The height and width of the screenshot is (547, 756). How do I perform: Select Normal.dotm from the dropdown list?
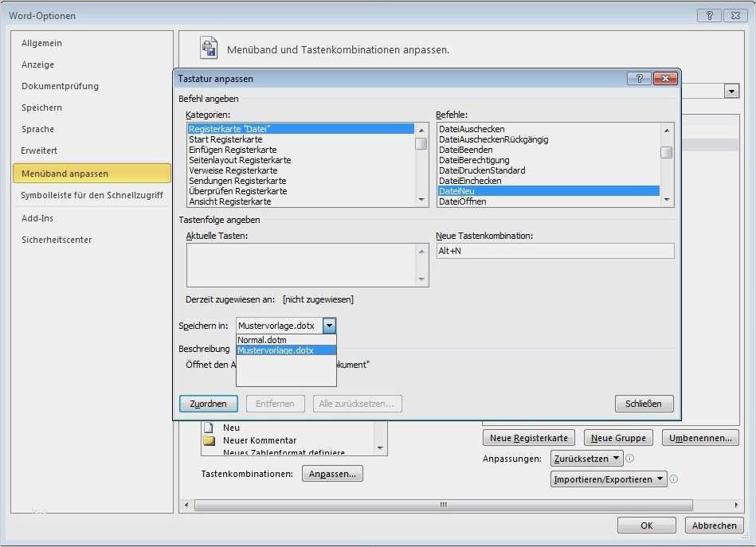tap(262, 340)
